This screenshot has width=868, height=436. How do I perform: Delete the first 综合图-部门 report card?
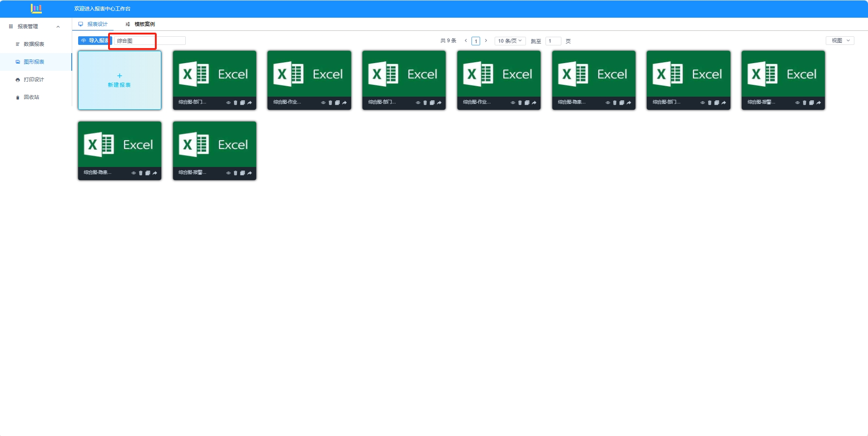[x=235, y=103]
